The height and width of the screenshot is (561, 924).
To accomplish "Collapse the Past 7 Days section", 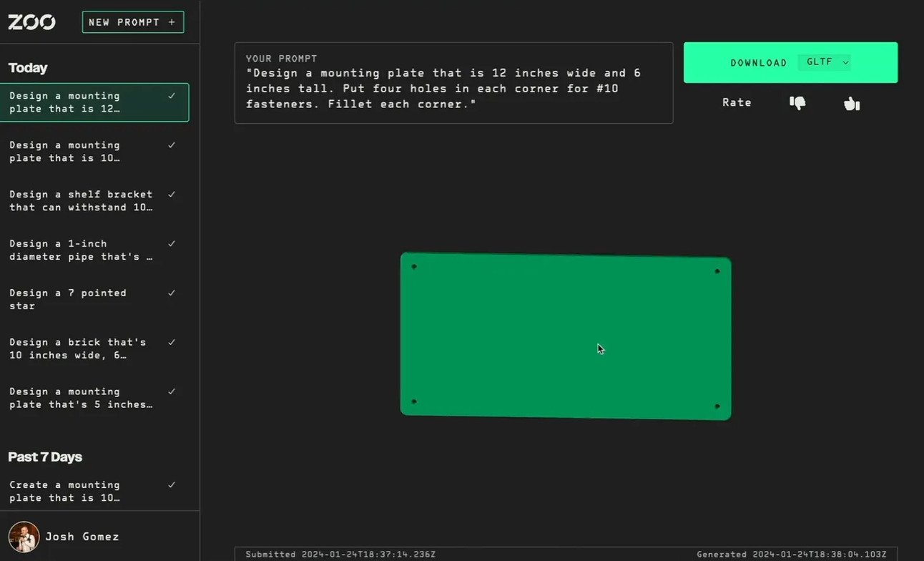I will [45, 457].
